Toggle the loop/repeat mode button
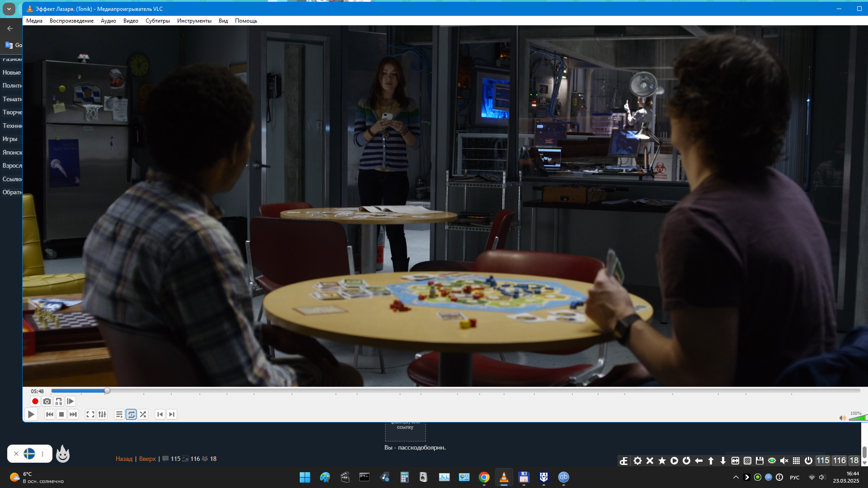The width and height of the screenshot is (868, 488). [131, 414]
